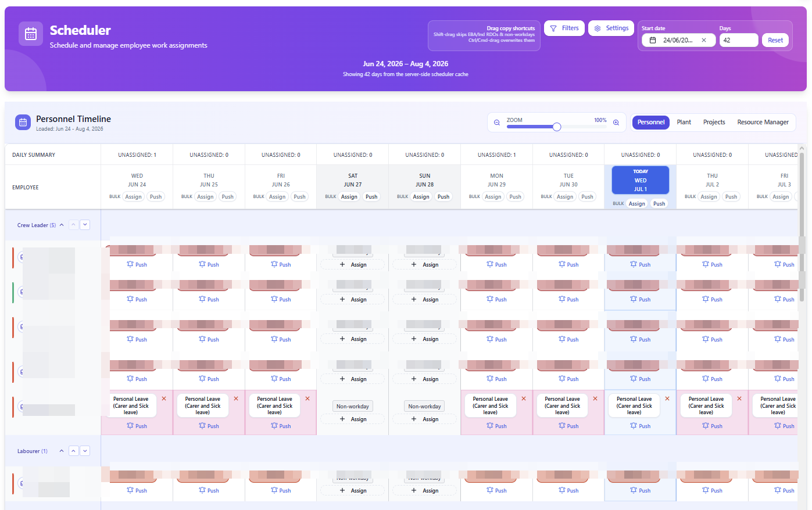Open the Resource Manager tab

[x=763, y=123]
